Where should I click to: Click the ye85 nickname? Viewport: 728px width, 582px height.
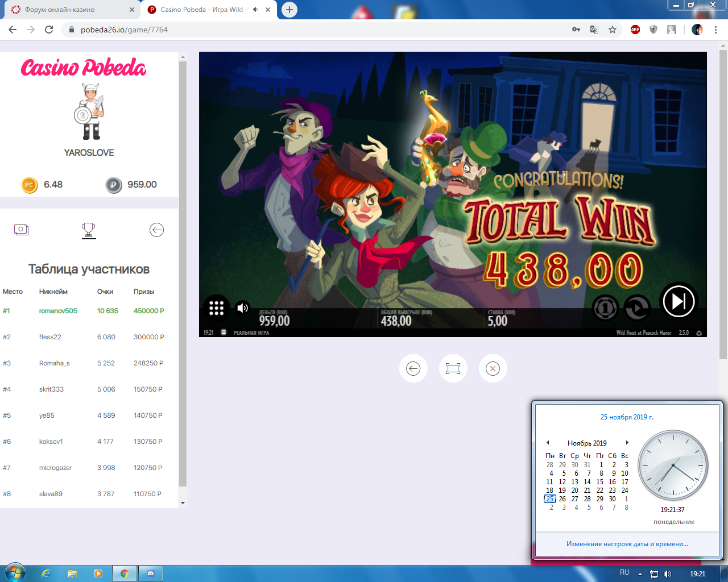[47, 415]
